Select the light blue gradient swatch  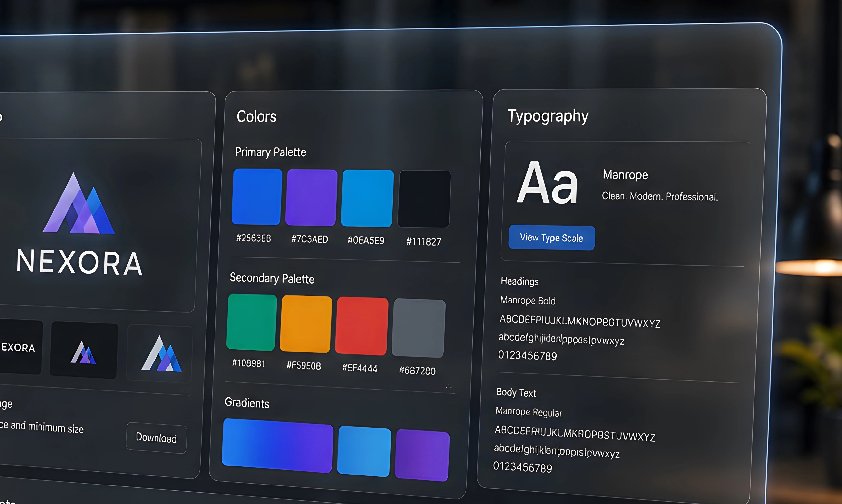pos(364,451)
